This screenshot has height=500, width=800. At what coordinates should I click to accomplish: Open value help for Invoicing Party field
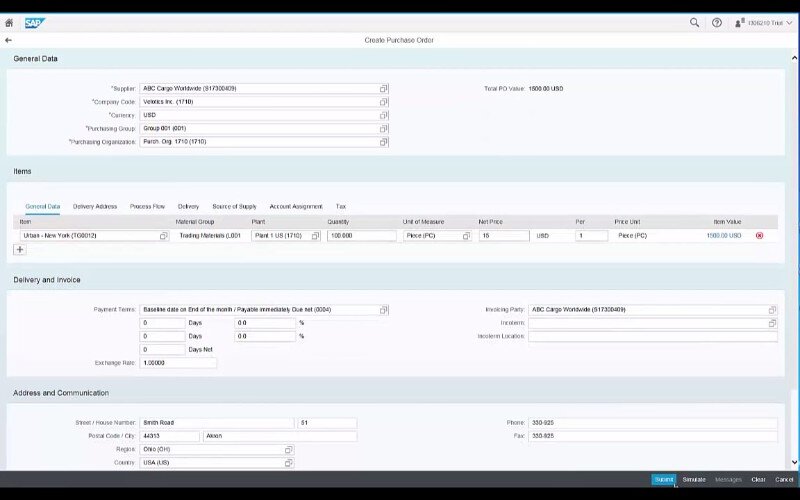point(772,310)
